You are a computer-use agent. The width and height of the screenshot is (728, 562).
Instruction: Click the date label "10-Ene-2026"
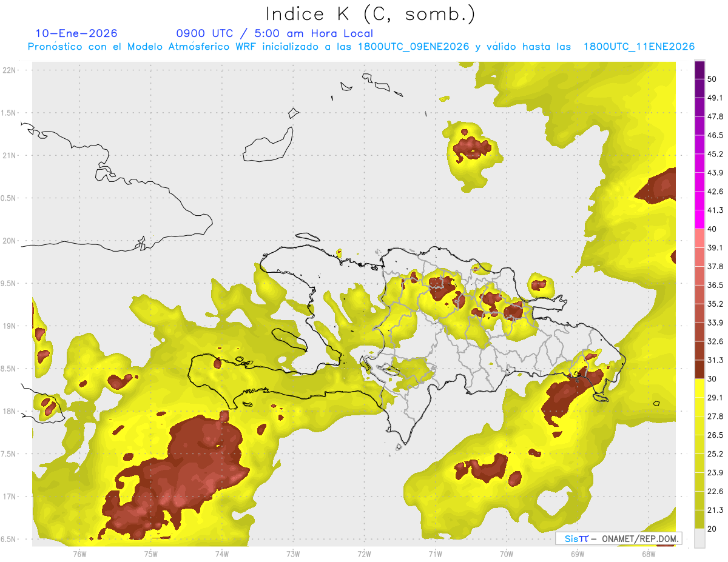[x=76, y=33]
